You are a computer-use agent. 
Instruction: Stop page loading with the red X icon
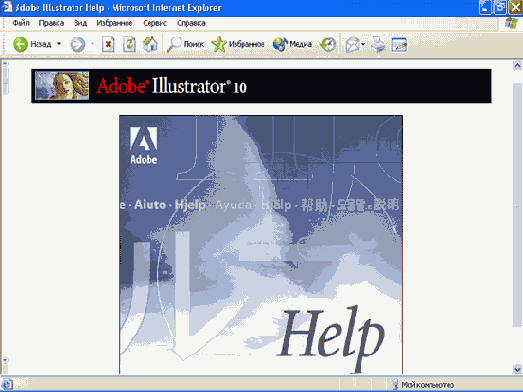tap(108, 44)
